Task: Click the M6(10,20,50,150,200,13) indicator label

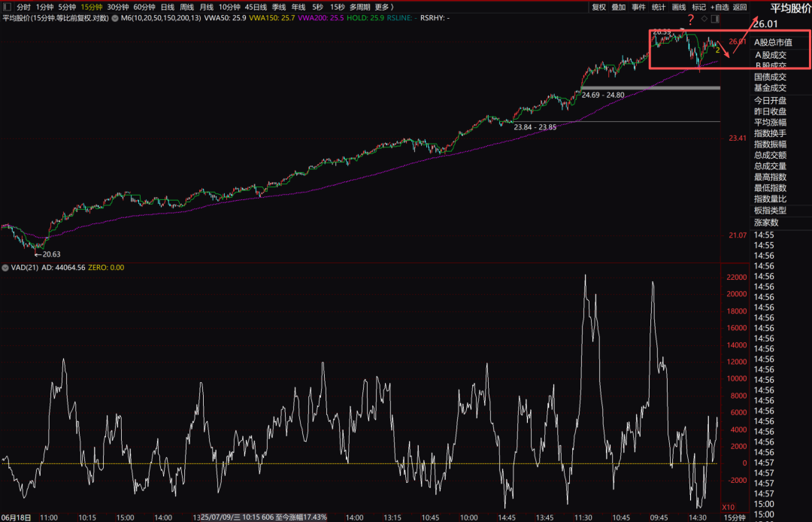Action: pyautogui.click(x=161, y=18)
